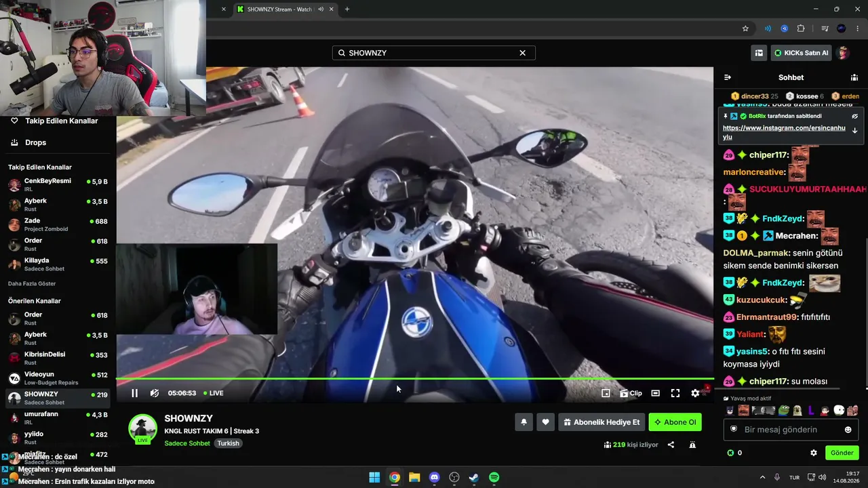Click the green Abone Ol button
The width and height of the screenshot is (868, 488).
coord(675,422)
